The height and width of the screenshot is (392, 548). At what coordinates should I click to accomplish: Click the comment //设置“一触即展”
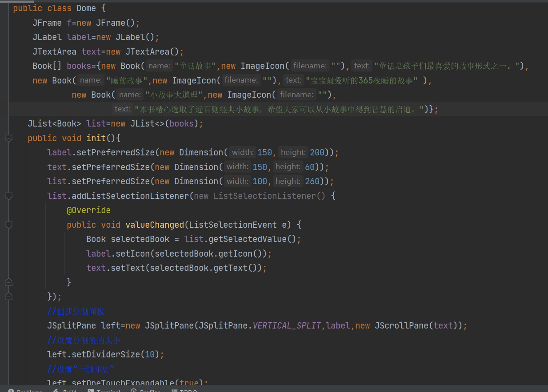pyautogui.click(x=81, y=369)
